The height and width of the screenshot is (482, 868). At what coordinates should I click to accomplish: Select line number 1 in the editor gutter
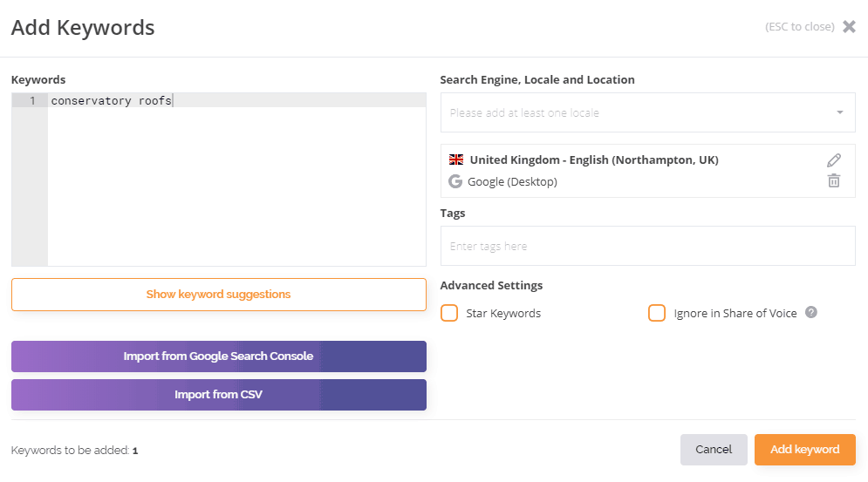(32, 101)
